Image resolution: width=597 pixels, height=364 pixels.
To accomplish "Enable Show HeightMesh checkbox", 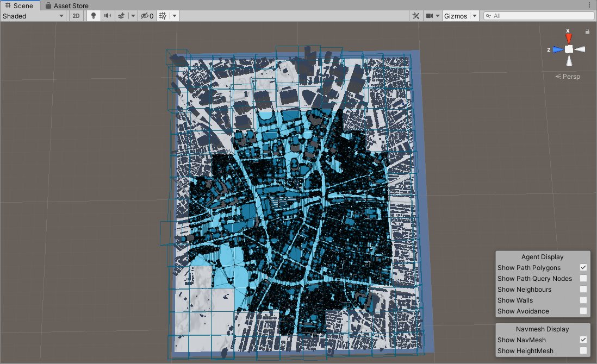I will [583, 350].
